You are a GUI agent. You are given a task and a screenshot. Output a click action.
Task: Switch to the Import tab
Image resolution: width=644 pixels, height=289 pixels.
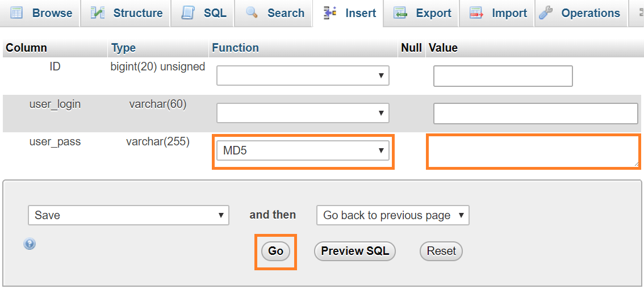(497, 13)
